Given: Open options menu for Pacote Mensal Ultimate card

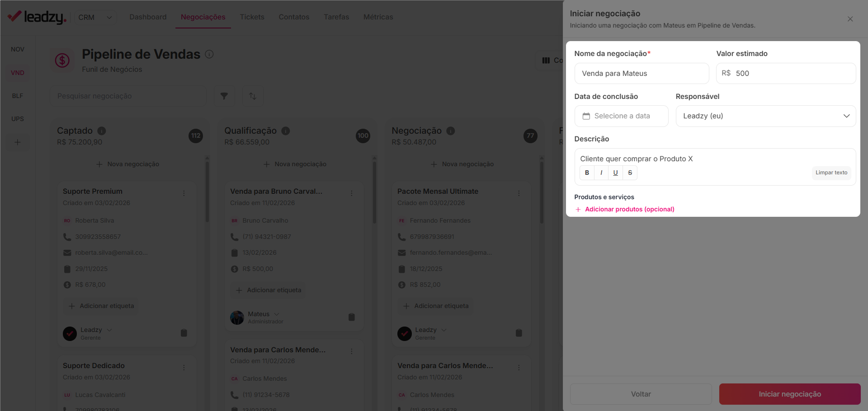Looking at the screenshot, I should 519,193.
